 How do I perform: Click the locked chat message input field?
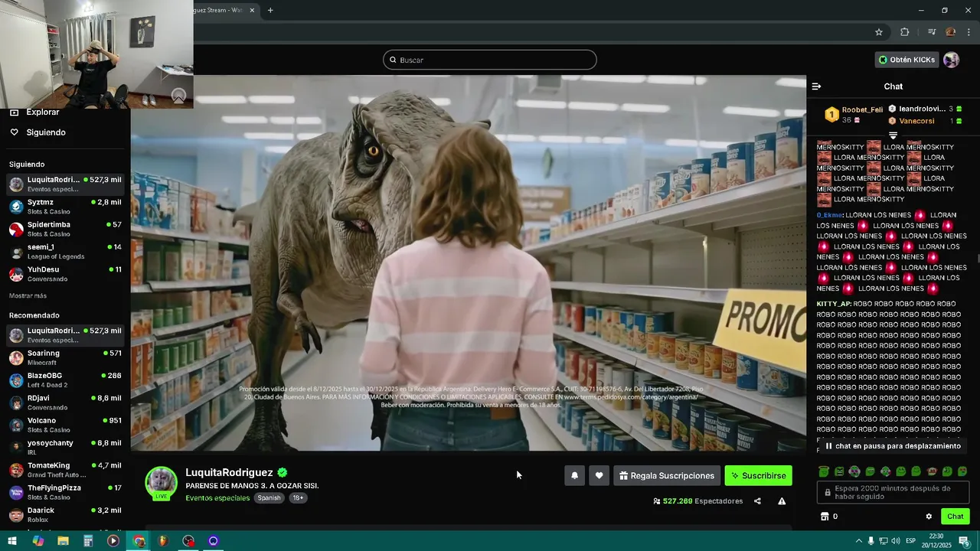pyautogui.click(x=893, y=492)
